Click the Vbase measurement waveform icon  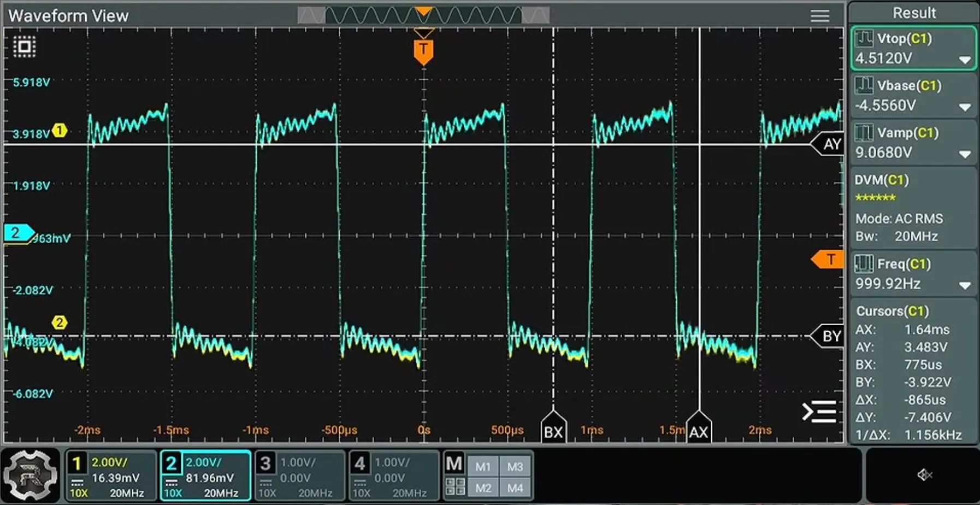coord(864,85)
